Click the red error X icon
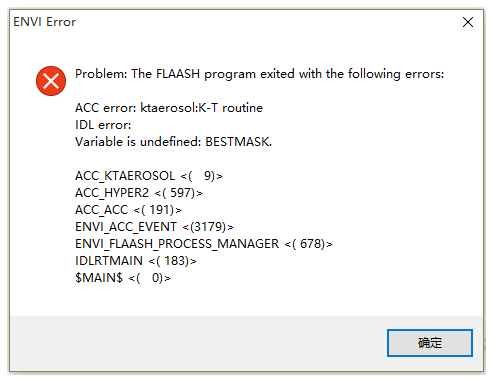Screen dimensions: 496x381 [51, 81]
